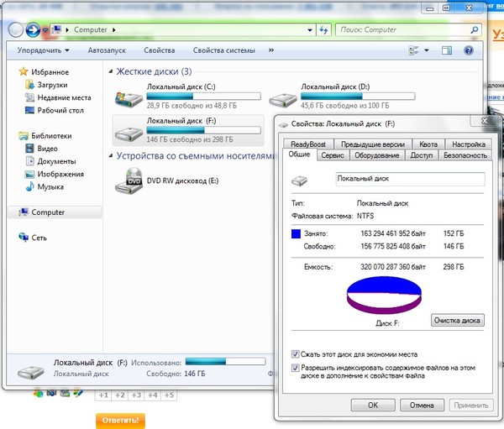Image resolution: width=504 pixels, height=429 pixels.
Task: Show more toolbar commands chevron
Action: tap(271, 50)
